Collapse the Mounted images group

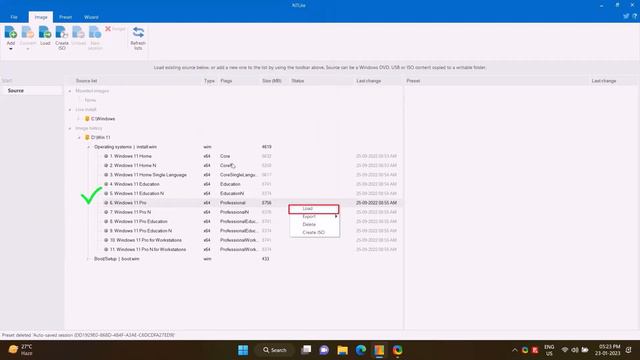click(70, 91)
